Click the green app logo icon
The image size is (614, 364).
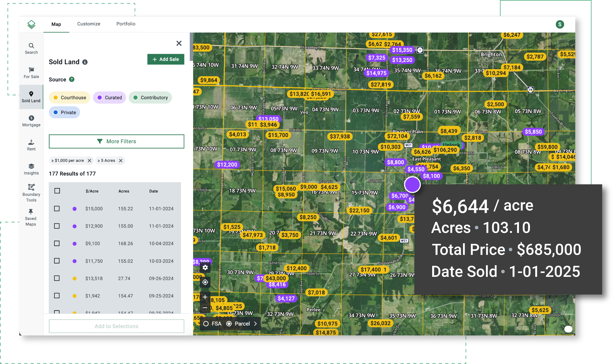[31, 24]
